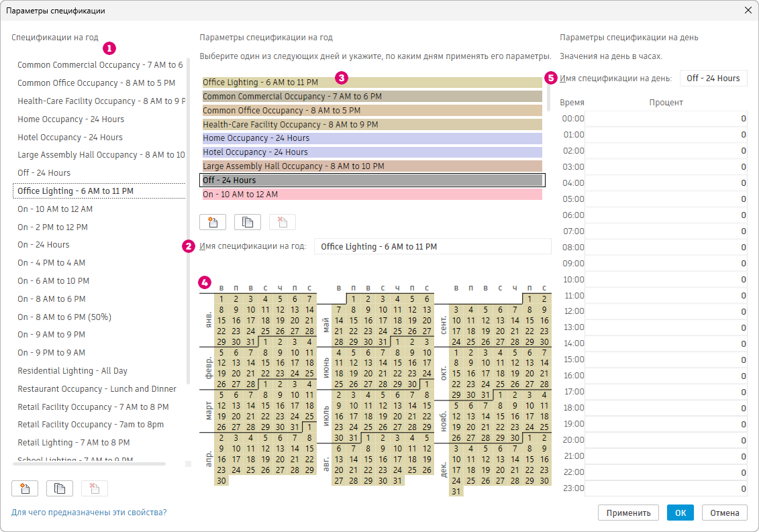Click the 'Имя спецификации на день' text field
The image size is (759, 532).
(x=713, y=78)
